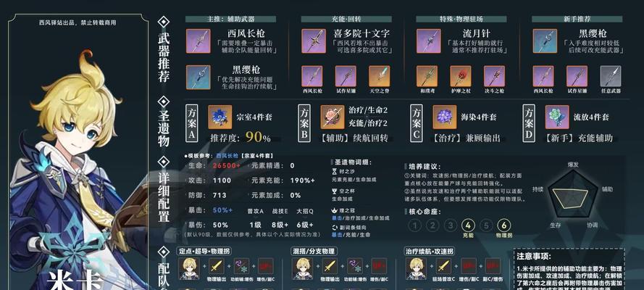Image resolution: width=644 pixels, height=290 pixels.
Task: Click the 圣遗物 diamond section marker
Action: pos(164,101)
